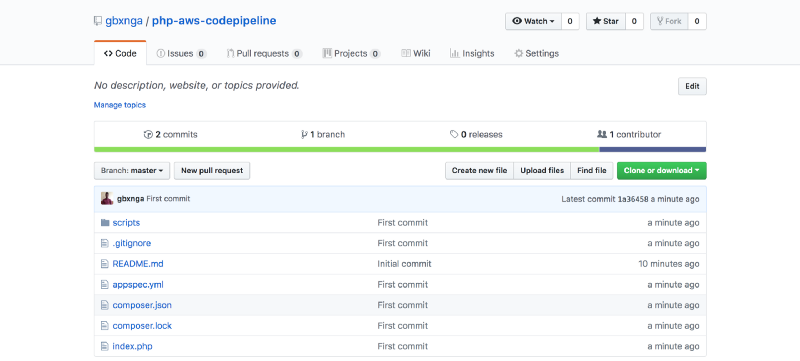Image resolution: width=800 pixels, height=361 pixels.
Task: Open the Projects tab
Action: click(352, 53)
